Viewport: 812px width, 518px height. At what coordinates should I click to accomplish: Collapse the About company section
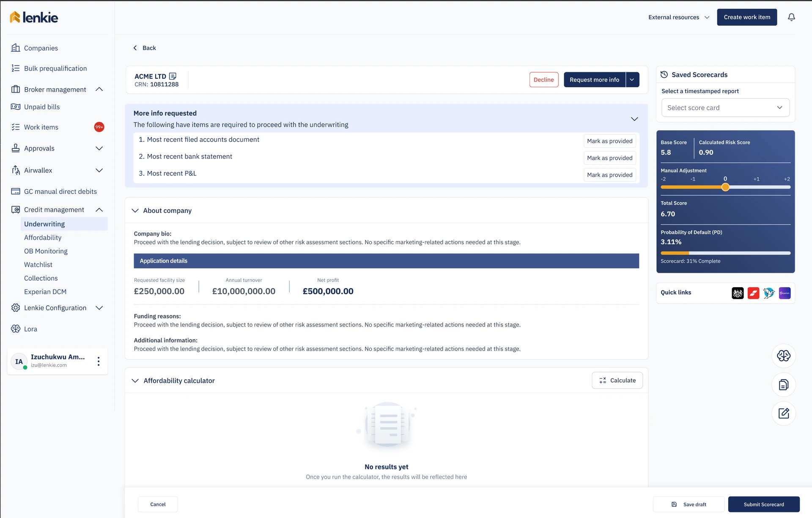[135, 210]
